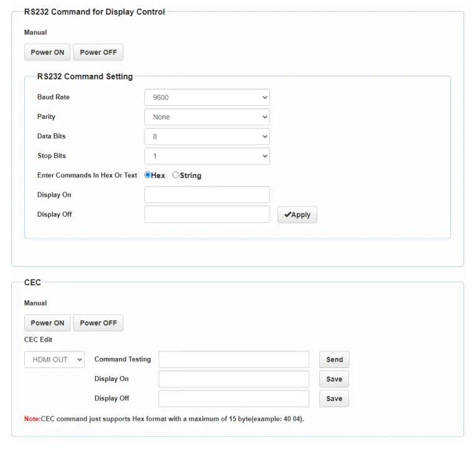Click the CEC Display Off input field

(x=233, y=398)
